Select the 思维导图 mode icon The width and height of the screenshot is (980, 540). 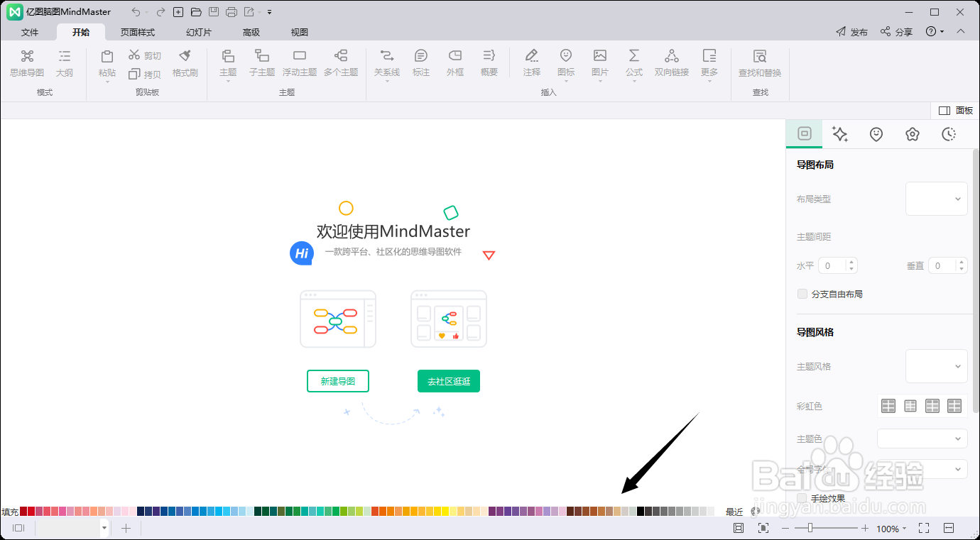[x=27, y=56]
